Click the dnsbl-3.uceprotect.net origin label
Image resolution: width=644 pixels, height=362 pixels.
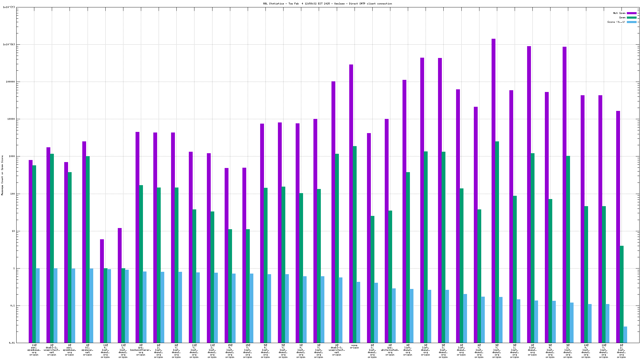coord(337,350)
